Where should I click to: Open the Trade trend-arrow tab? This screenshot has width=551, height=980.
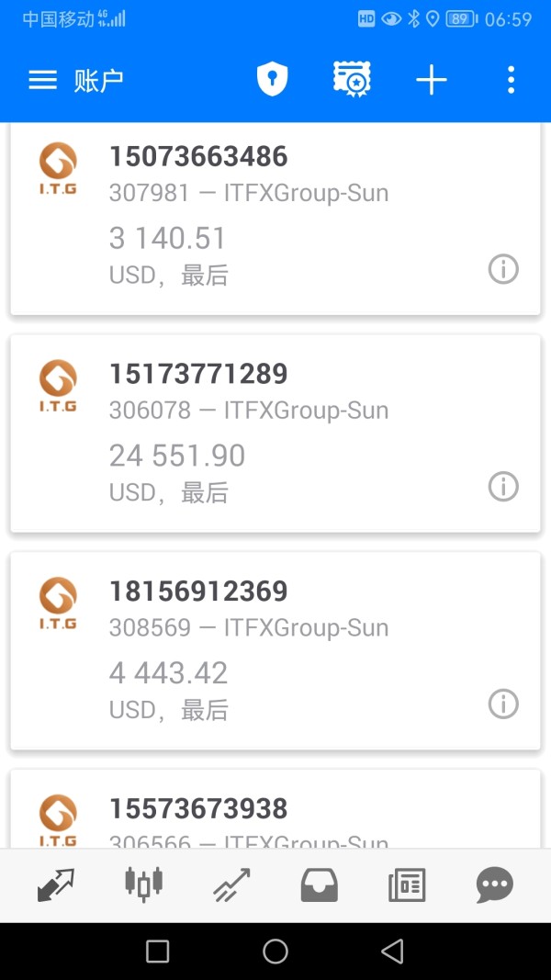click(x=231, y=885)
